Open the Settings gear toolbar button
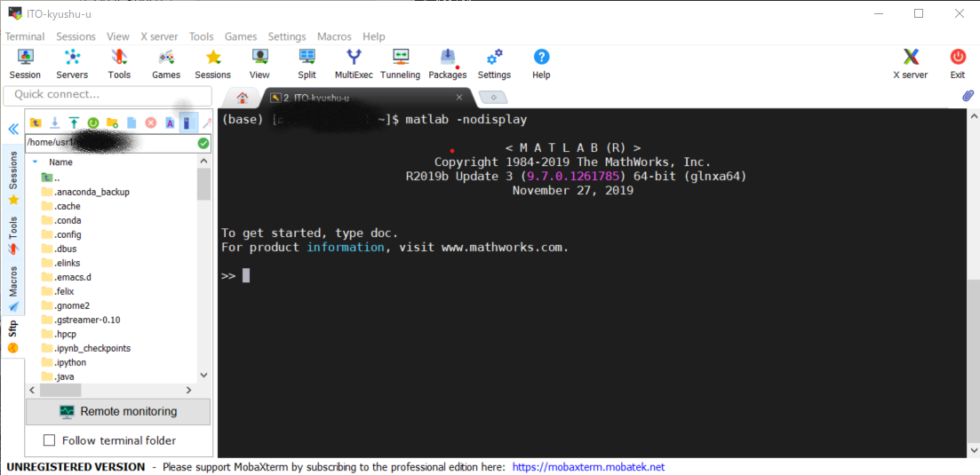The height and width of the screenshot is (475, 980). (x=494, y=64)
